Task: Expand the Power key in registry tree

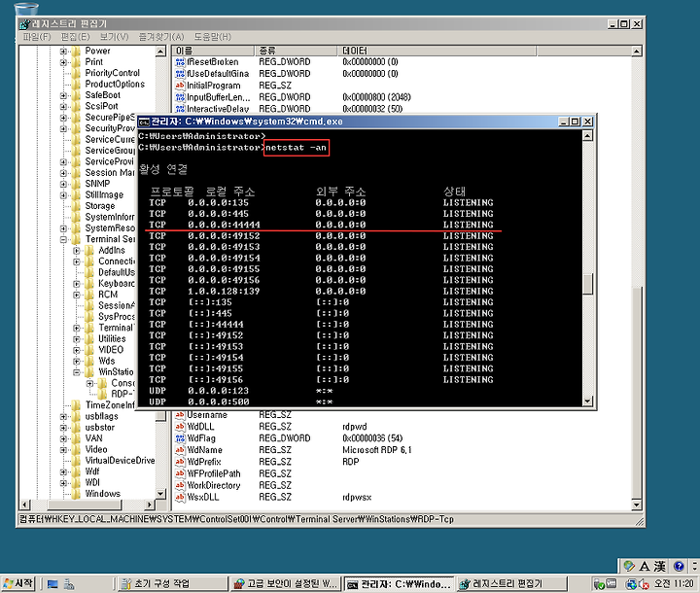Action: 63,51
